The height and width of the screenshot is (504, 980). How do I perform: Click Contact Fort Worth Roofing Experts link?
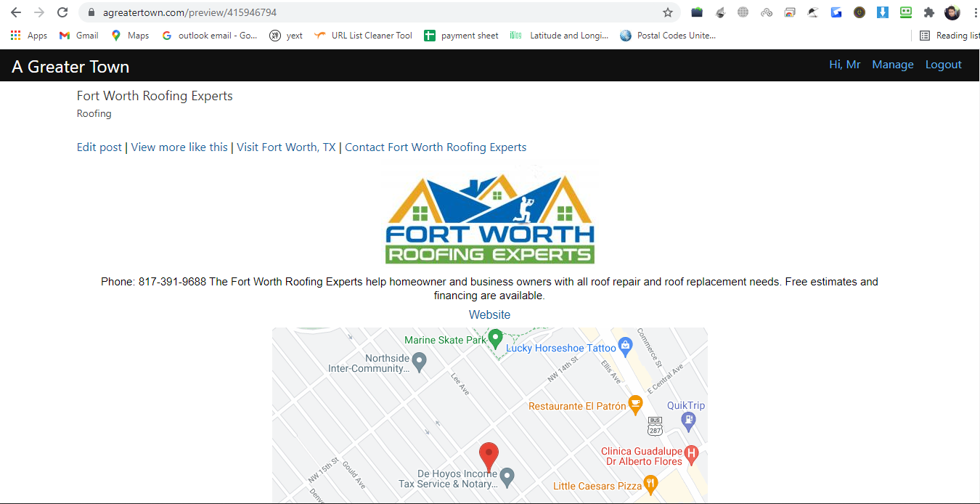pos(436,147)
